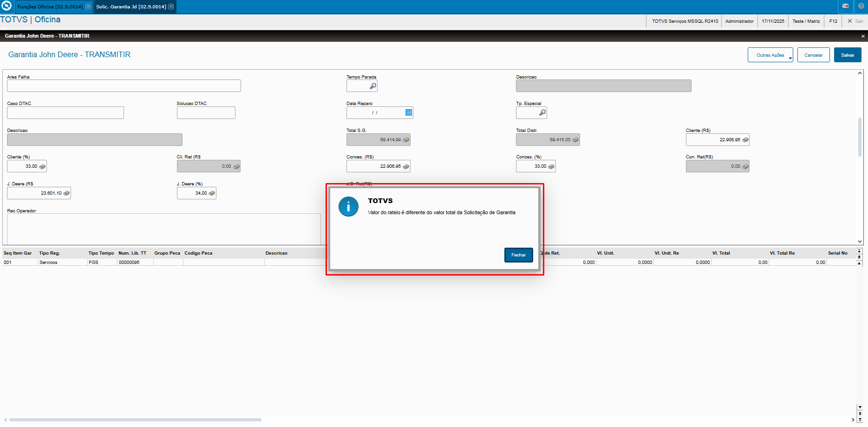Viewport: 868px width, 427px height.
Task: Click the info icon in the TOTVS dialog
Action: 348,207
